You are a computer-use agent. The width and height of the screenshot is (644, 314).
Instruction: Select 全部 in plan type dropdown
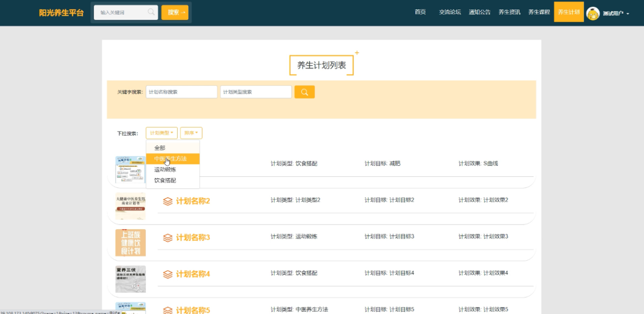[x=173, y=148]
